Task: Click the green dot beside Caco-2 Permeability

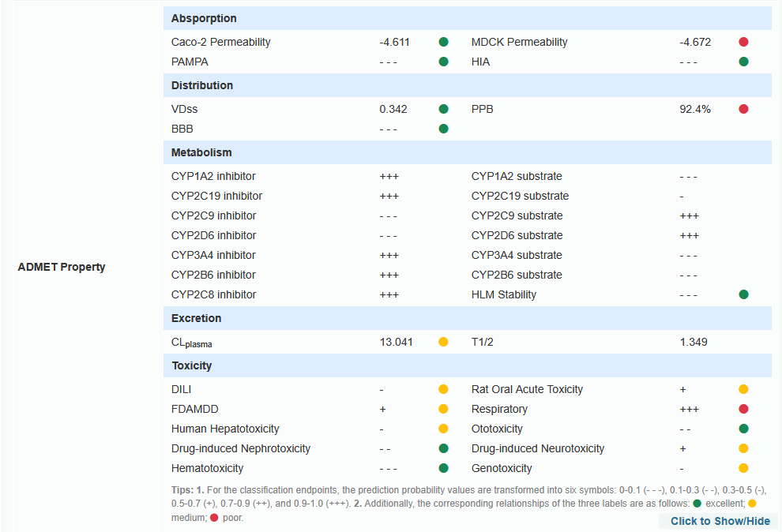Action: coord(443,42)
